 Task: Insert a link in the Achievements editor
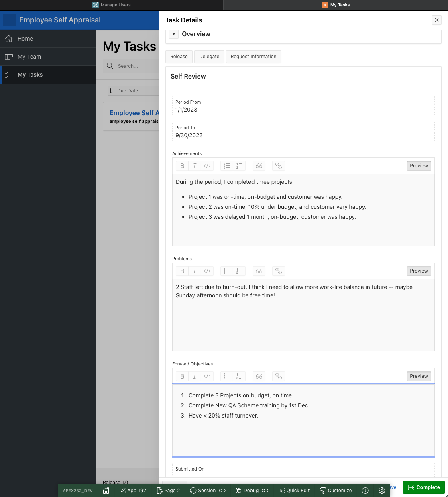(279, 166)
